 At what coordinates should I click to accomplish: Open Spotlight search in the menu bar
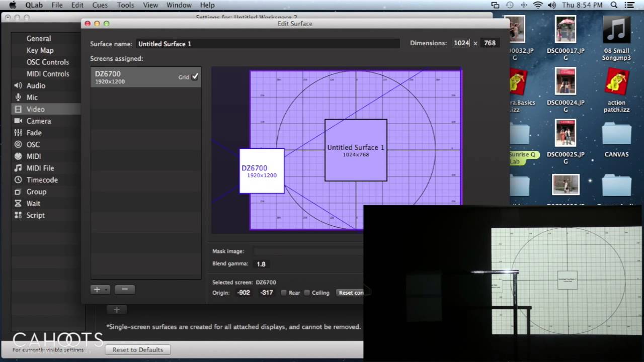pyautogui.click(x=614, y=5)
